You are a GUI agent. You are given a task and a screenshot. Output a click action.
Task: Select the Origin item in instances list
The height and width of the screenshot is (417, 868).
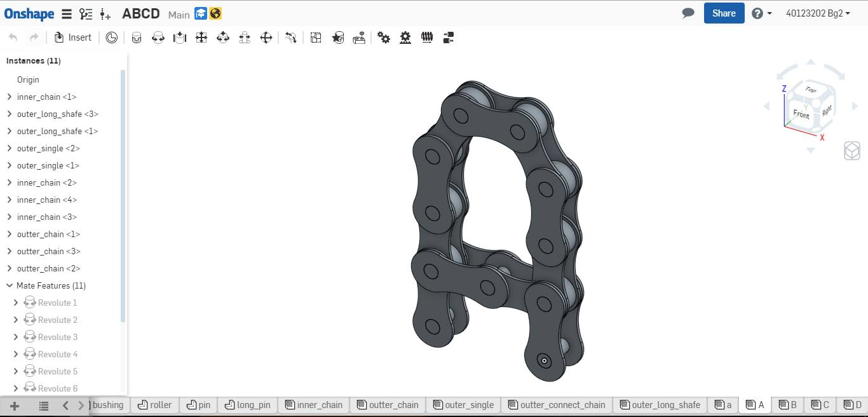point(28,79)
